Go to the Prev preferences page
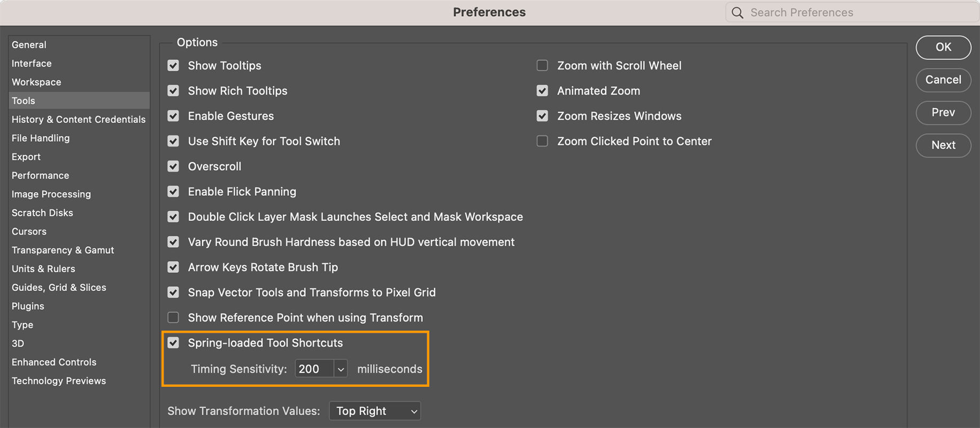The height and width of the screenshot is (428, 980). tap(943, 112)
